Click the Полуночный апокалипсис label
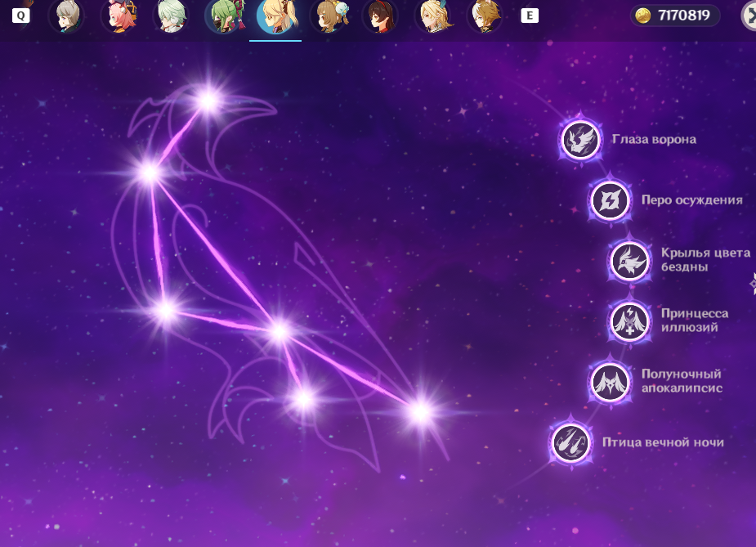Screen dimensions: 756x547 pyautogui.click(x=682, y=381)
